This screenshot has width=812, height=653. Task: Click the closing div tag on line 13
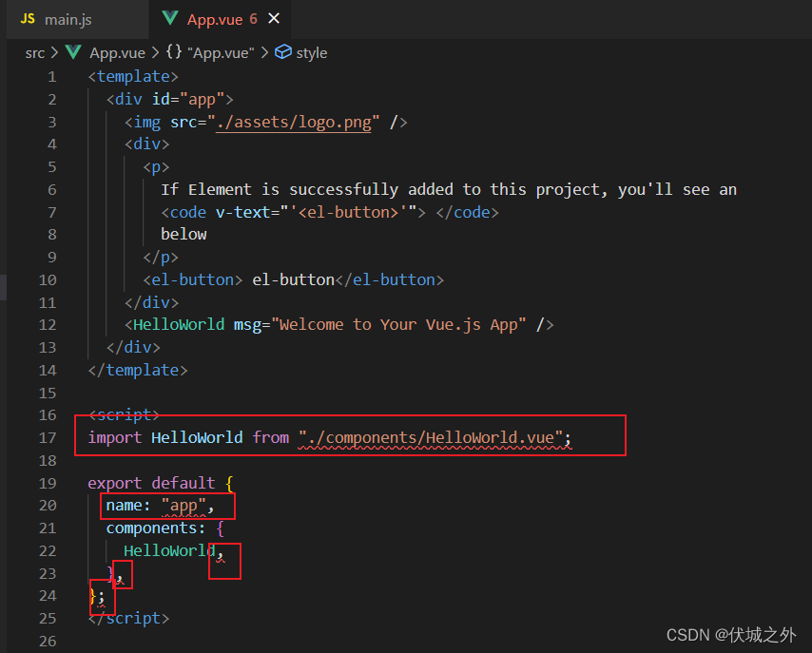[133, 348]
